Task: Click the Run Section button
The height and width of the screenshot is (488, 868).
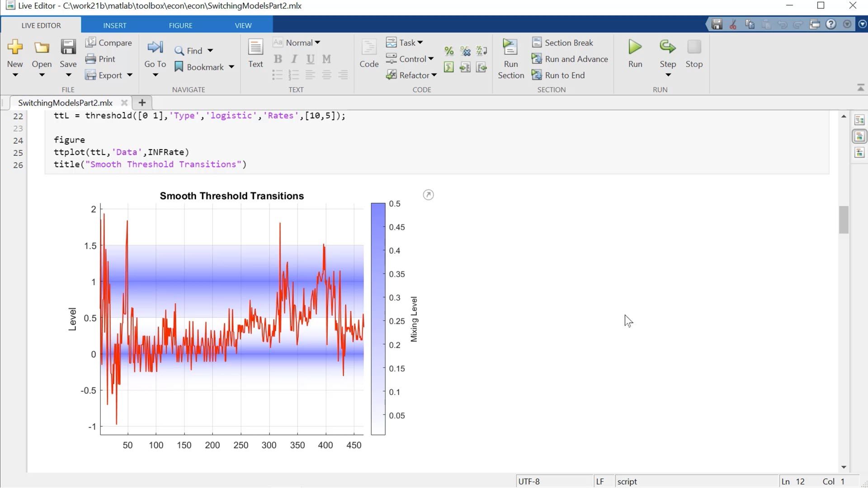Action: point(510,57)
